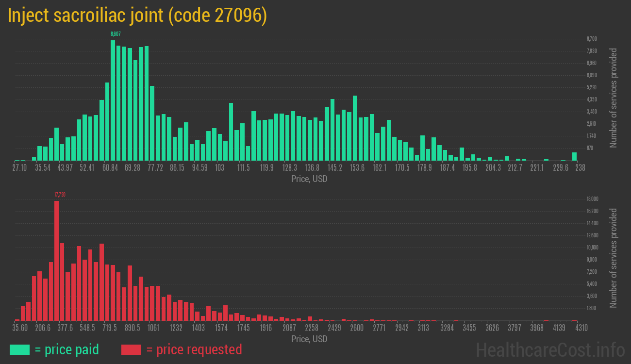Click the 35.60 tick on the bottom x-axis
Viewport: 631px width, 364px height.
click(x=19, y=328)
